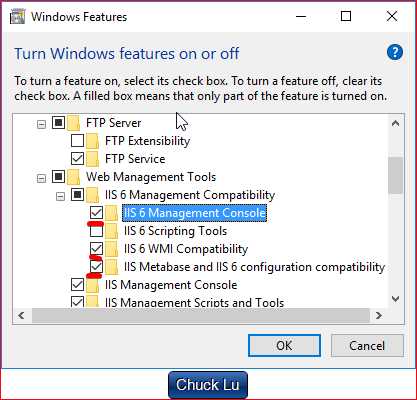This screenshot has width=417, height=400.
Task: Collapse IIS 6 Management Compatibility node
Action: (60, 197)
